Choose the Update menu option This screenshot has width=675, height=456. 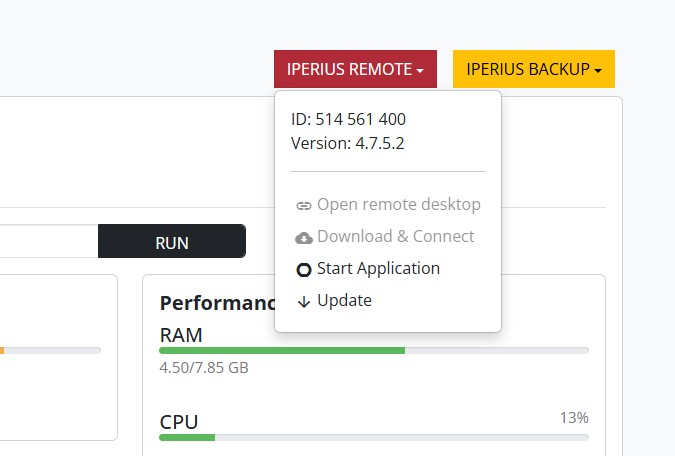344,301
